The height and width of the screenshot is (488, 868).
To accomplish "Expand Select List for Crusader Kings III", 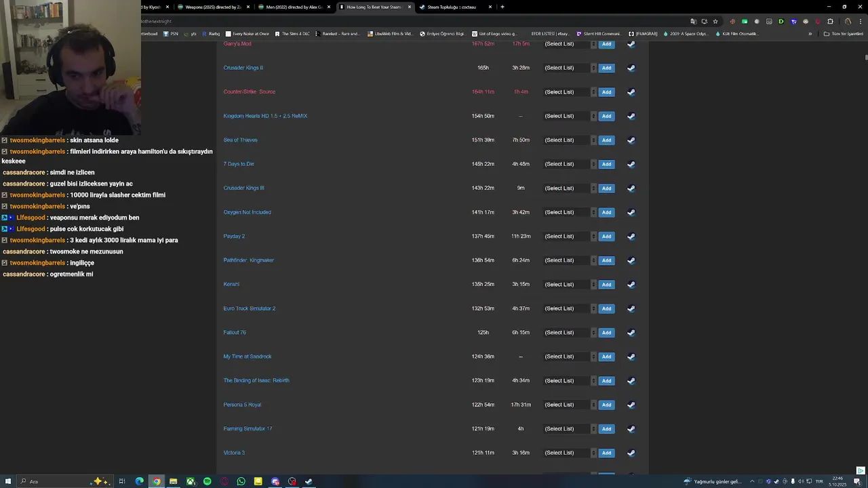I will (570, 188).
